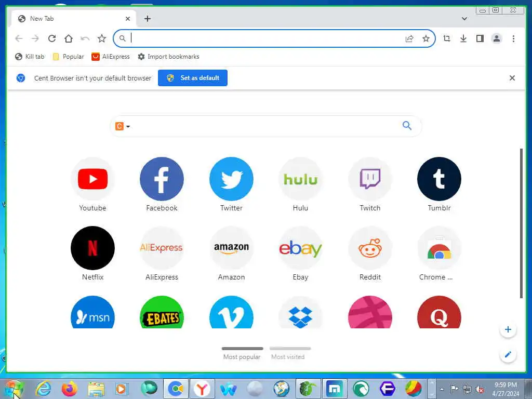Focus the address bar input
The height and width of the screenshot is (399, 532).
[265, 38]
